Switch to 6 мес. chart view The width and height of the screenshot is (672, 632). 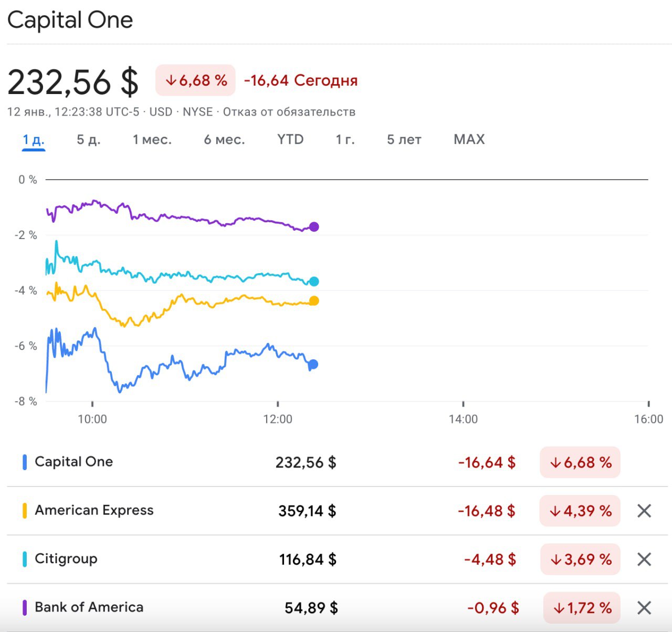224,140
